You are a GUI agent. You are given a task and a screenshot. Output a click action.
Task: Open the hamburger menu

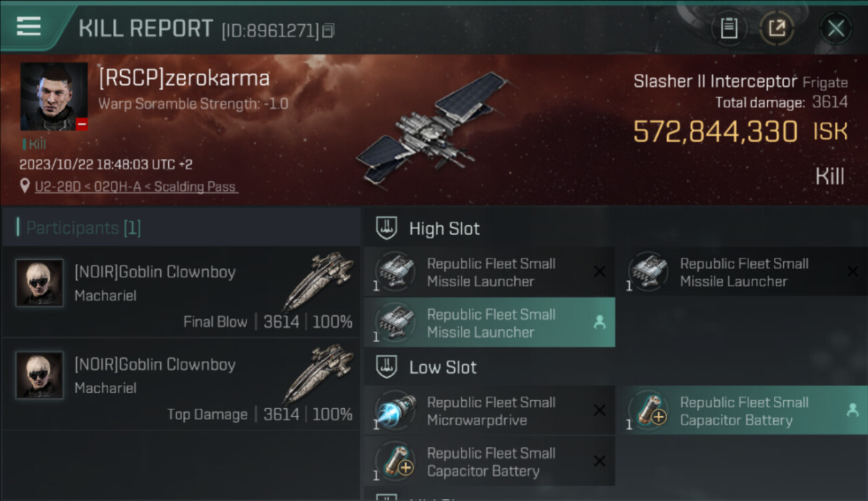pyautogui.click(x=29, y=27)
